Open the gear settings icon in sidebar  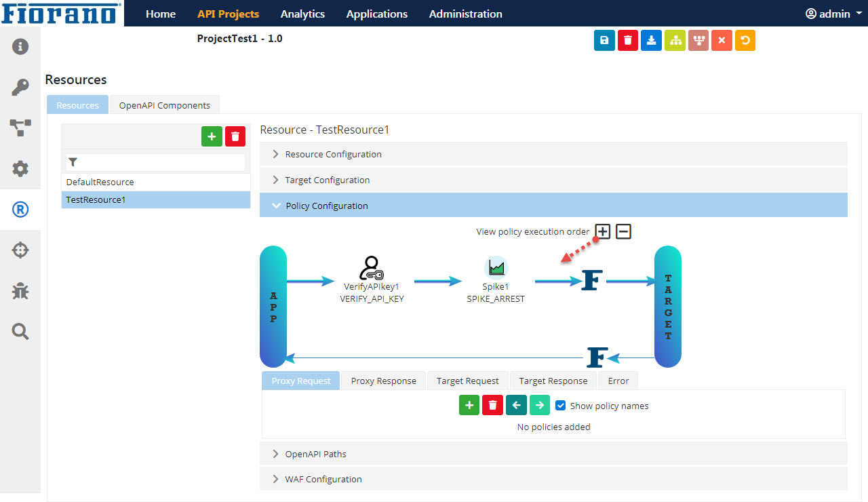(x=20, y=169)
